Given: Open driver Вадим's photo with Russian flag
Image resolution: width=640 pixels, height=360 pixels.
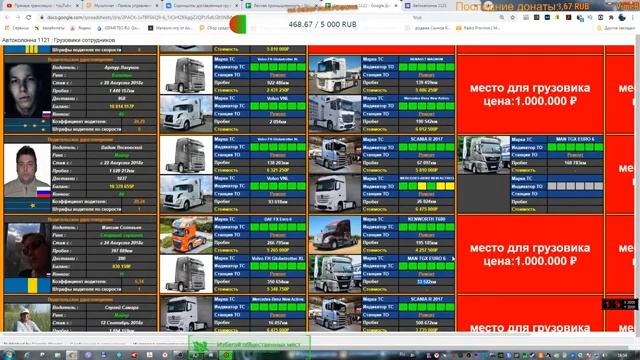Looking at the screenshot, I should (27, 171).
